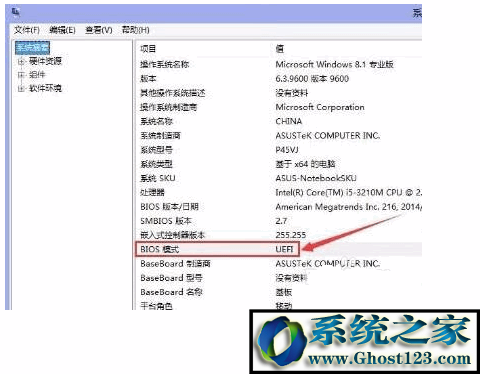Select the 平台角色 row label
Viewport: 480px width, 374px height.
[x=156, y=305]
